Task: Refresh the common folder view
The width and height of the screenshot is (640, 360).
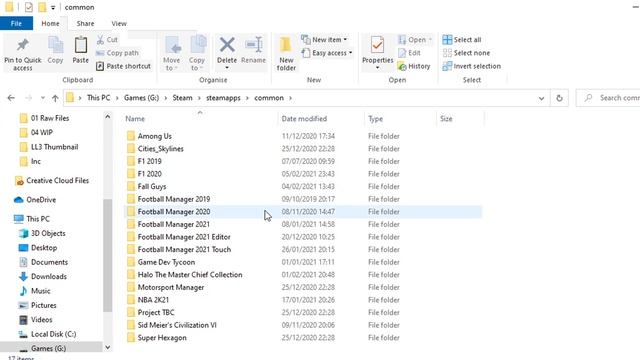Action: [x=559, y=98]
